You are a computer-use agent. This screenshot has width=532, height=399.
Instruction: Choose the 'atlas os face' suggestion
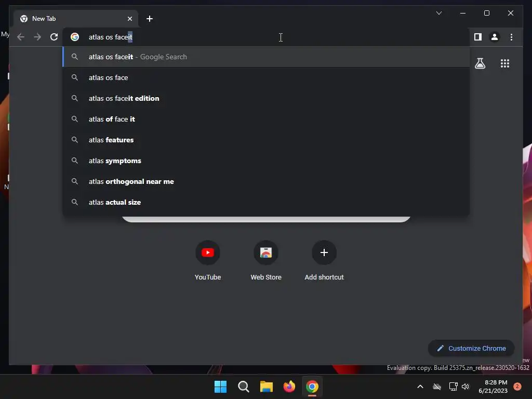tap(266, 78)
